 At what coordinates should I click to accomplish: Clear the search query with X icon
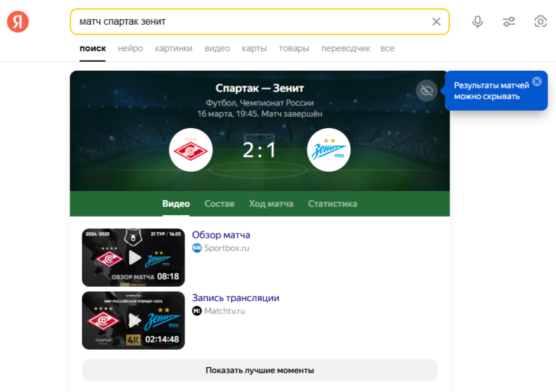[436, 22]
